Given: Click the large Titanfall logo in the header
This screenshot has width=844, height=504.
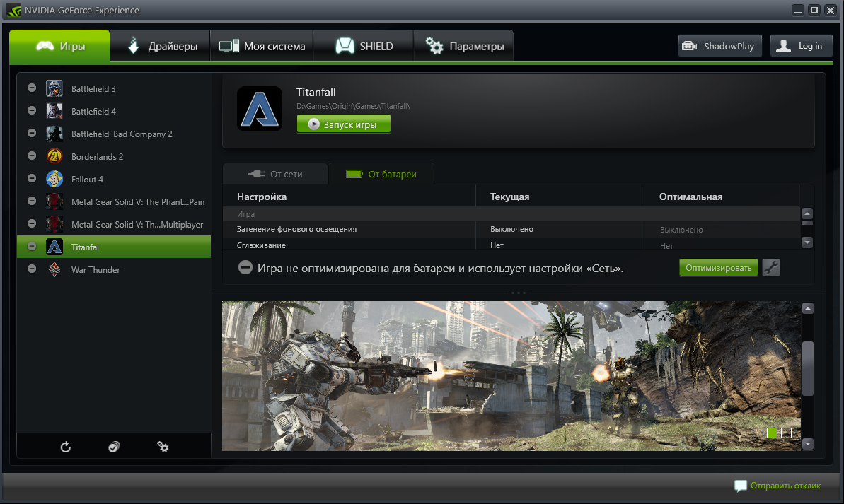Looking at the screenshot, I should click(x=260, y=109).
